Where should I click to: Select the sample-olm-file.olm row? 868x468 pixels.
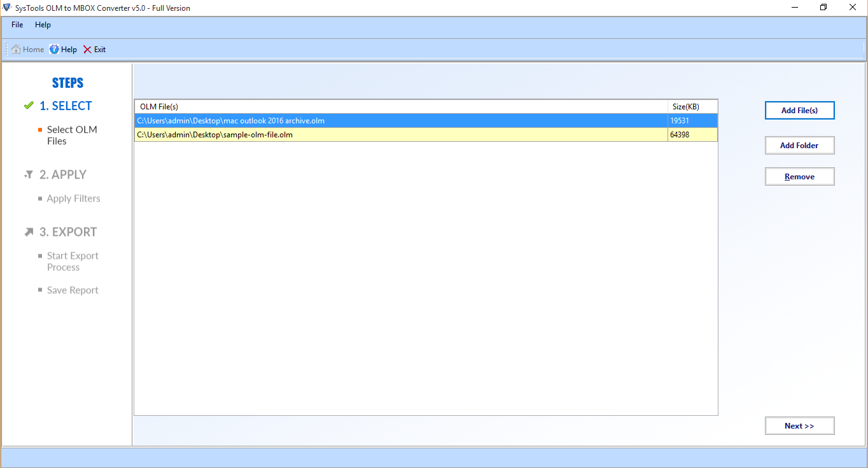[x=401, y=135]
